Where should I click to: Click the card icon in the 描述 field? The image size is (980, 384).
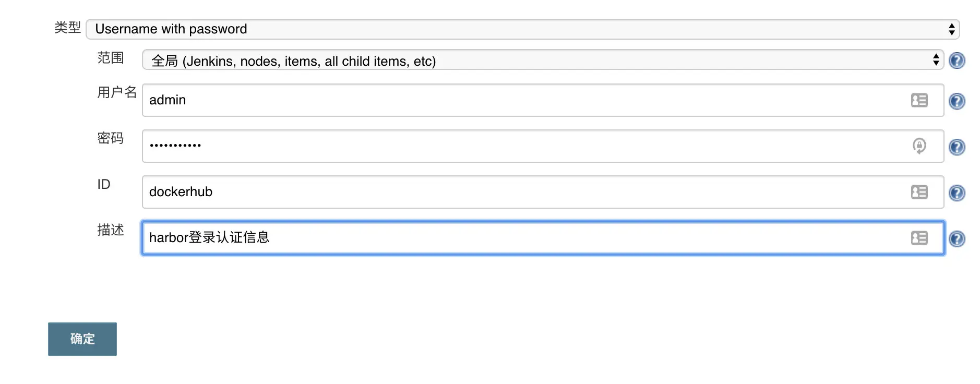coord(919,238)
